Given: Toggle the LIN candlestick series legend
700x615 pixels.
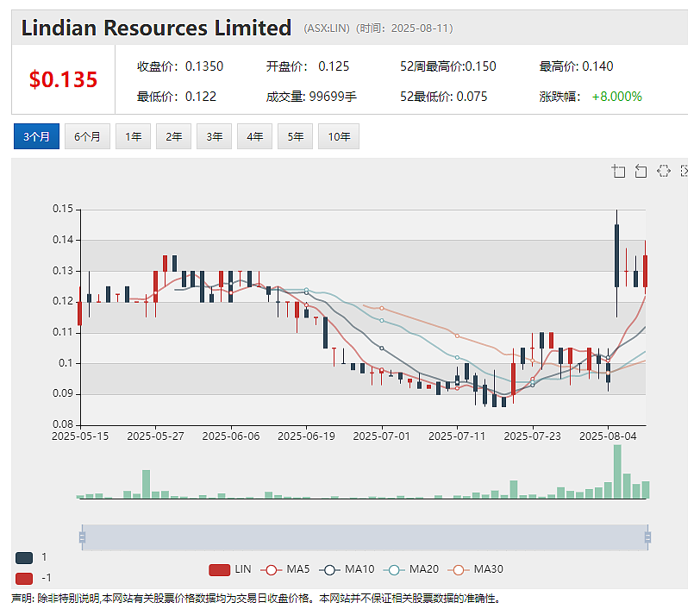Looking at the screenshot, I should click(230, 569).
